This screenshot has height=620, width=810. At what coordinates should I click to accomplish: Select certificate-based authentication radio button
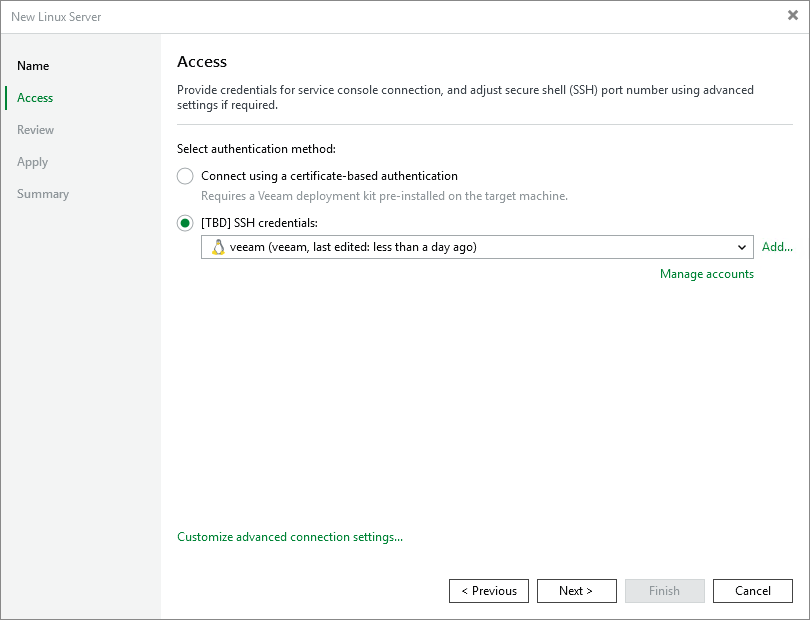click(185, 176)
